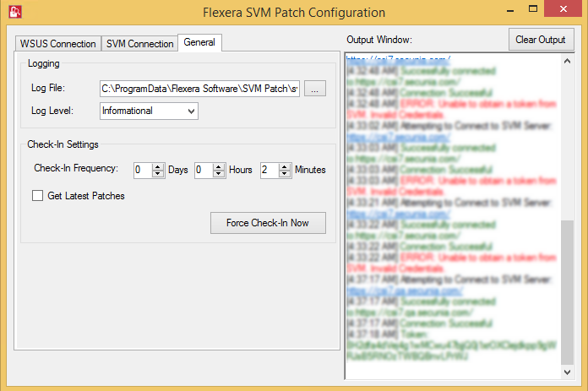Click inside the Minutes number field

270,171
